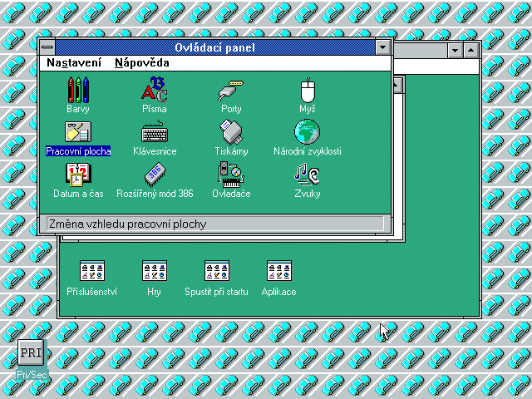This screenshot has height=399, width=532.
Task: Open the Nápověda menu
Action: point(142,63)
